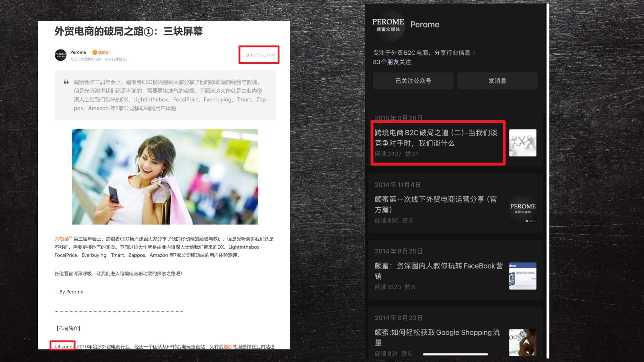Click the iOS home indicator bar
The image size is (644, 362).
point(455,354)
